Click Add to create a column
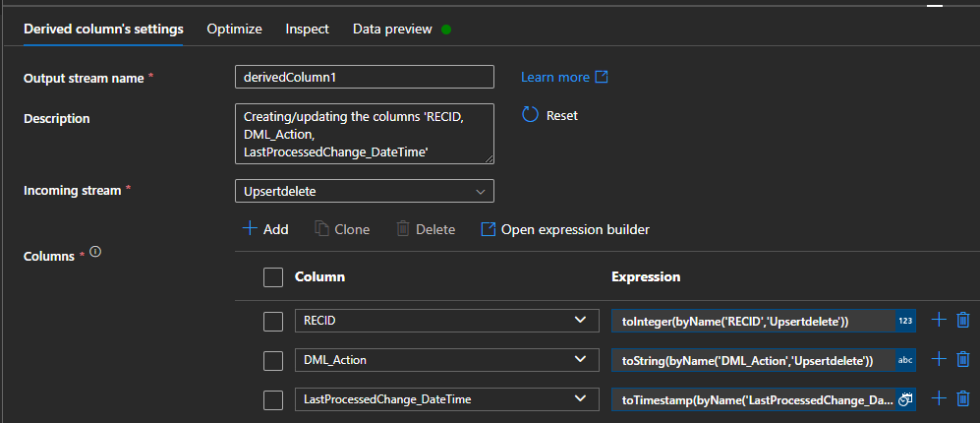The height and width of the screenshot is (423, 980). (265, 229)
